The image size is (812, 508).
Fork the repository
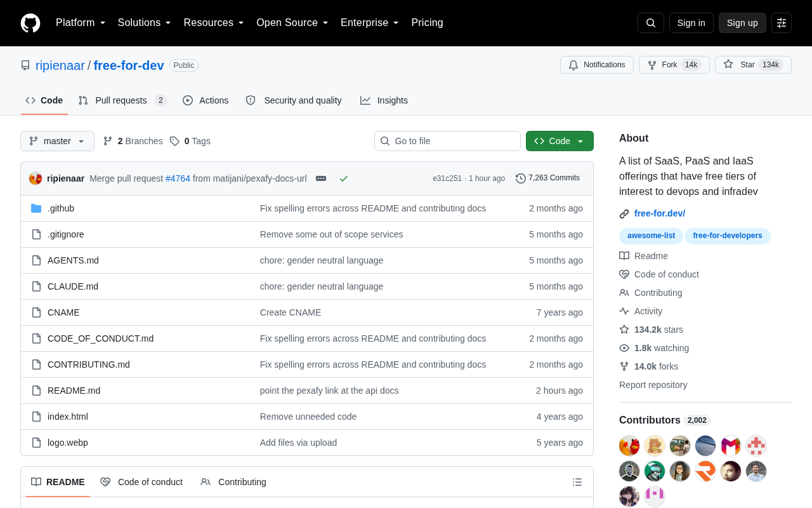point(674,65)
